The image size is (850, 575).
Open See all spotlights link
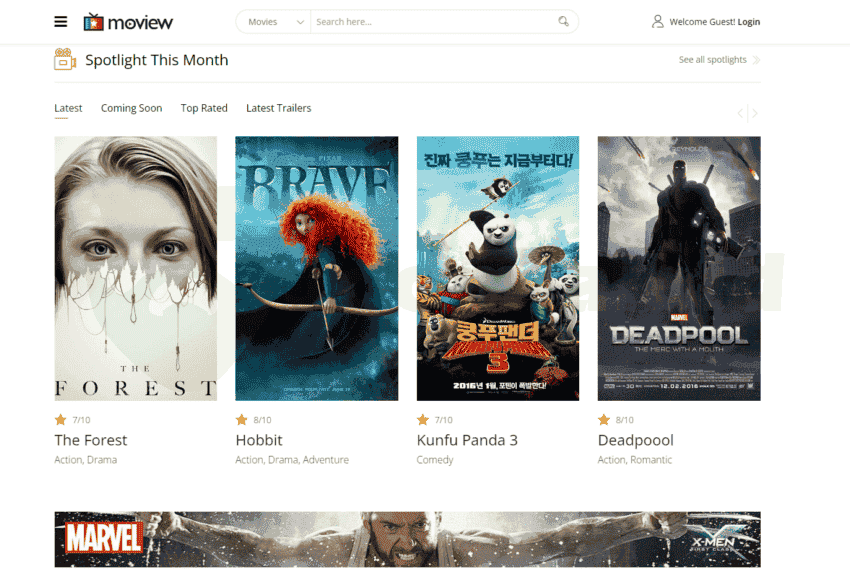pyautogui.click(x=712, y=60)
